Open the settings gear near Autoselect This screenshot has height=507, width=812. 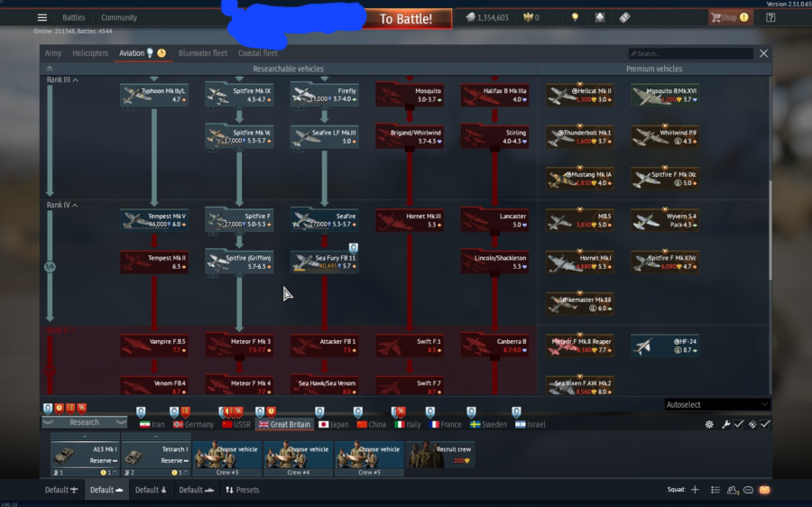pyautogui.click(x=710, y=424)
